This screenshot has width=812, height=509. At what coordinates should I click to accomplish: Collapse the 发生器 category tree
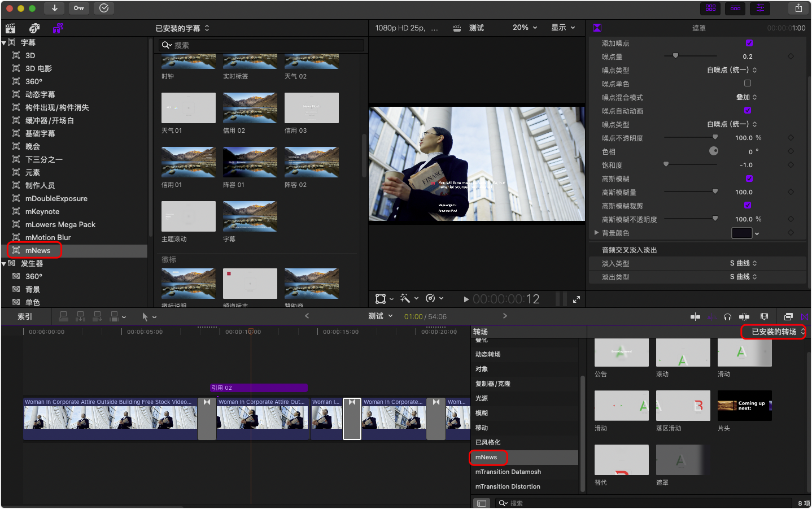(x=4, y=264)
